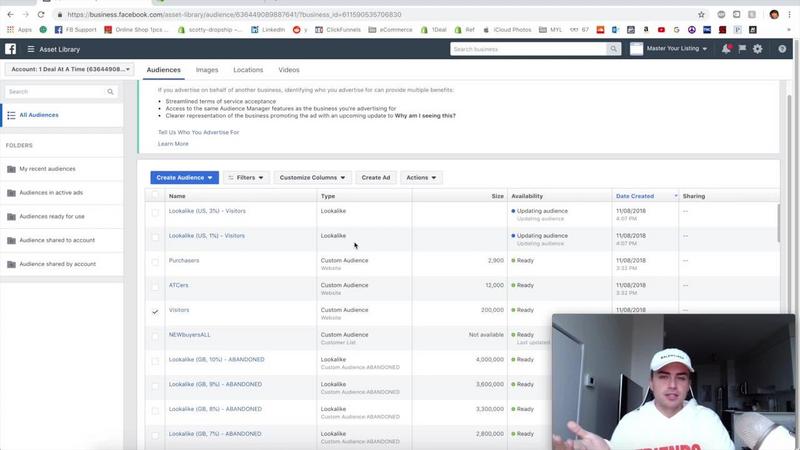The image size is (800, 450).
Task: Open the Asset Library hamburger menu
Action: point(31,49)
